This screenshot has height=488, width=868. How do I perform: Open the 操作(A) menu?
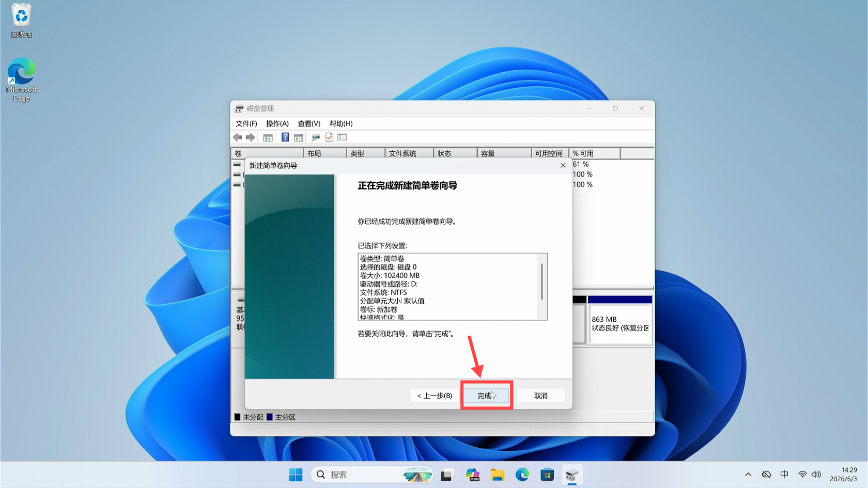(x=277, y=124)
